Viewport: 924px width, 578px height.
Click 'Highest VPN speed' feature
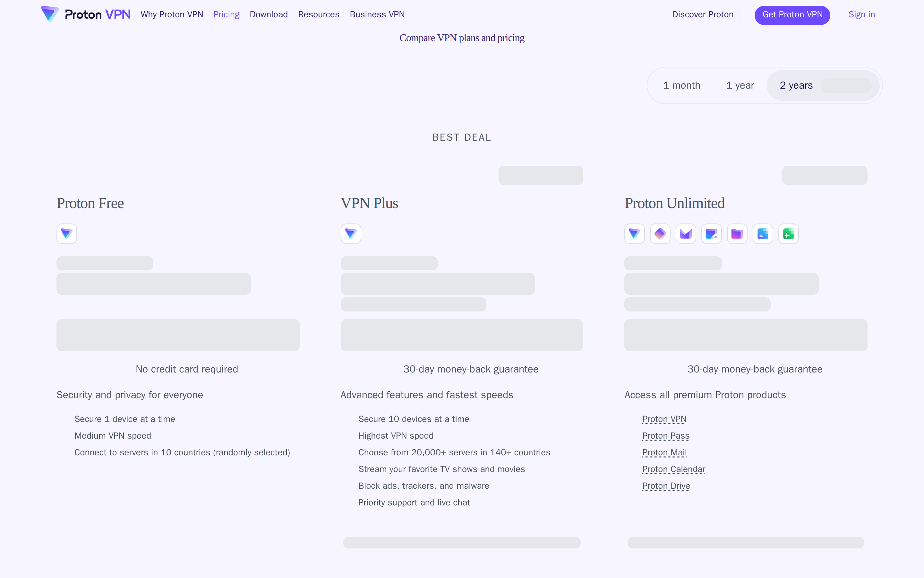(396, 436)
